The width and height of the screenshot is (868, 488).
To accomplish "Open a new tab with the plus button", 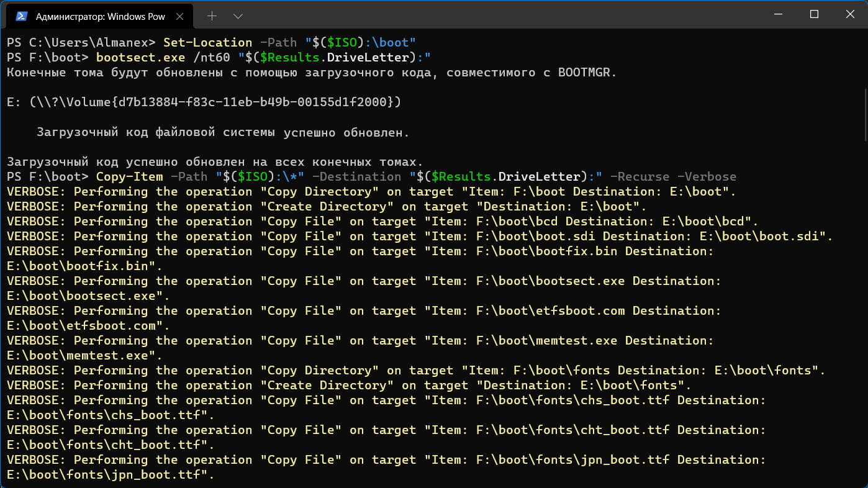I will (x=212, y=16).
